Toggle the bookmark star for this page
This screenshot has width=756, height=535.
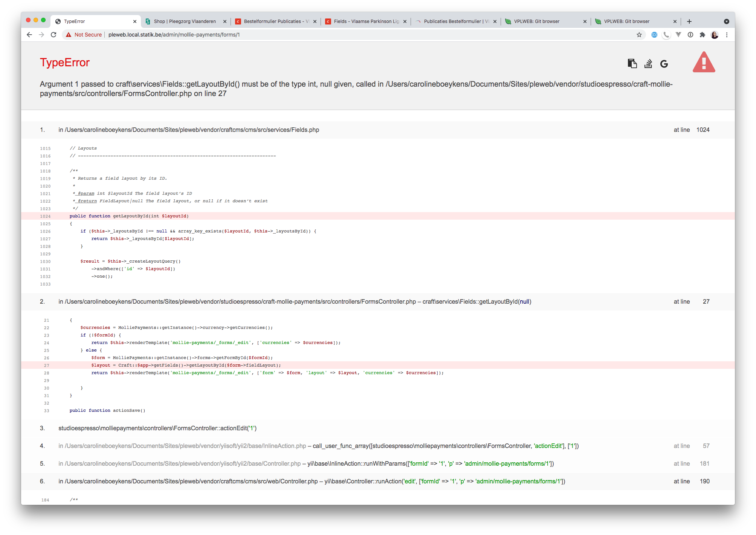coord(639,34)
